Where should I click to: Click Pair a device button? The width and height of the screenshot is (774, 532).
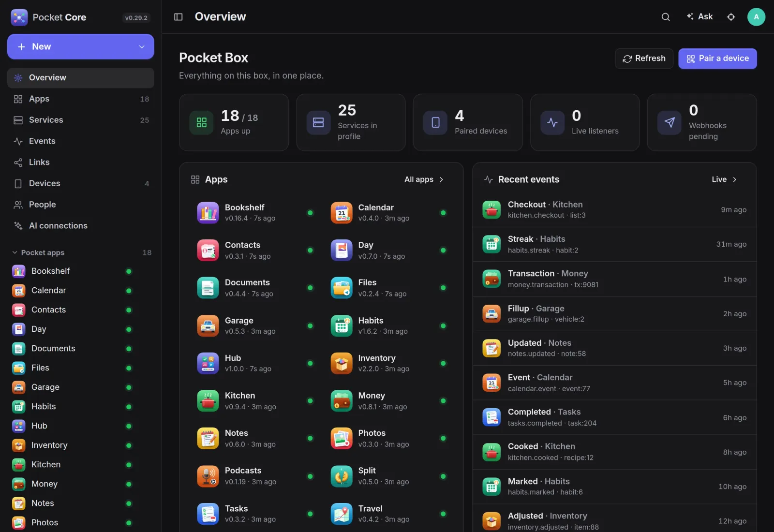[717, 59]
